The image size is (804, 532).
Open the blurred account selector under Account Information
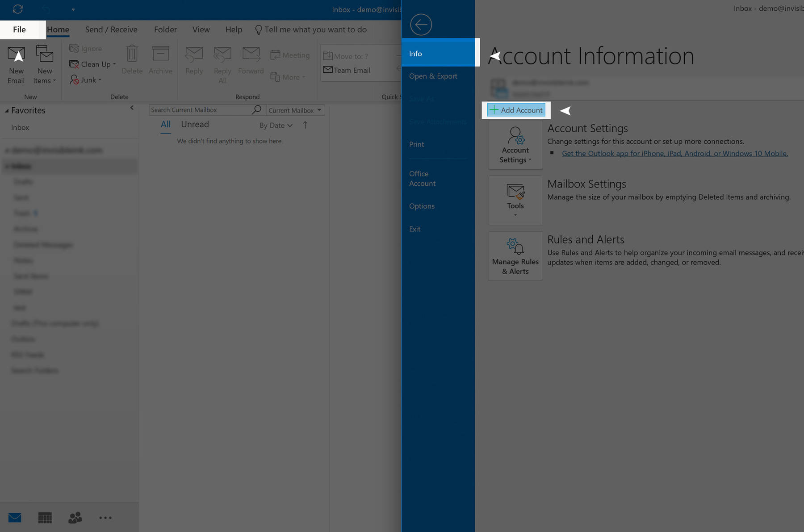pos(646,88)
